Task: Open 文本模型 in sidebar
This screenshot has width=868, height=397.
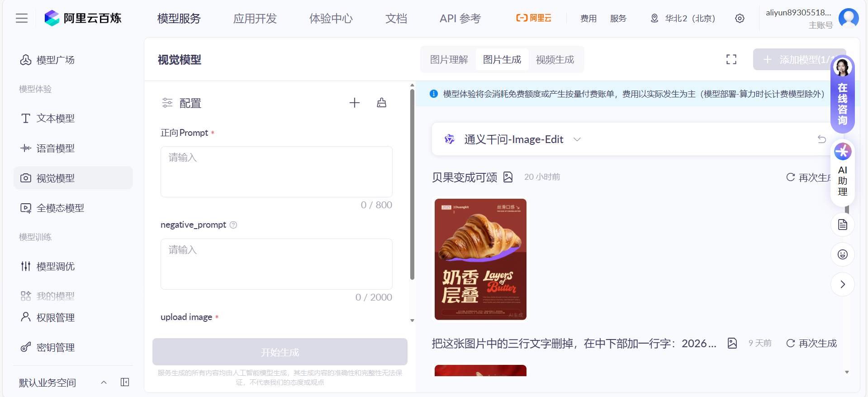Action: (x=73, y=118)
